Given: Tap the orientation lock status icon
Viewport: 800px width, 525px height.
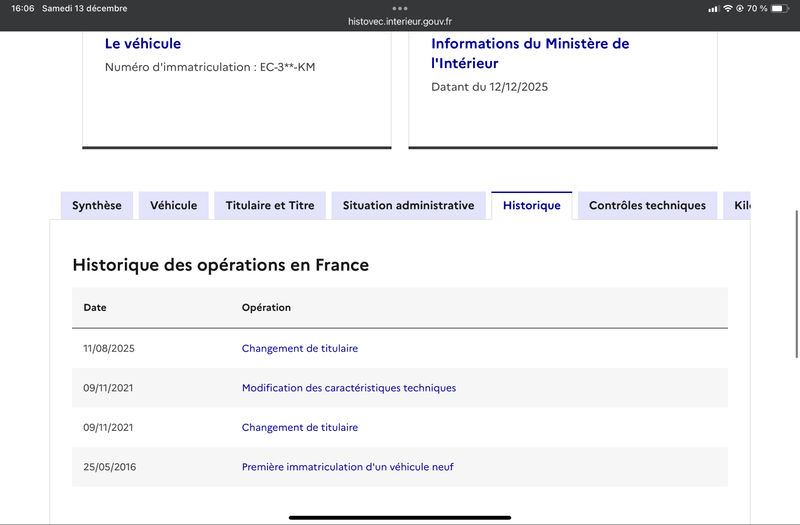Looking at the screenshot, I should coord(739,8).
